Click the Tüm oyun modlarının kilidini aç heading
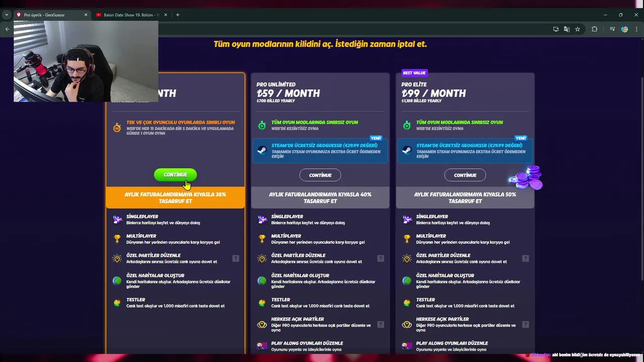The width and height of the screenshot is (644, 362). (320, 44)
